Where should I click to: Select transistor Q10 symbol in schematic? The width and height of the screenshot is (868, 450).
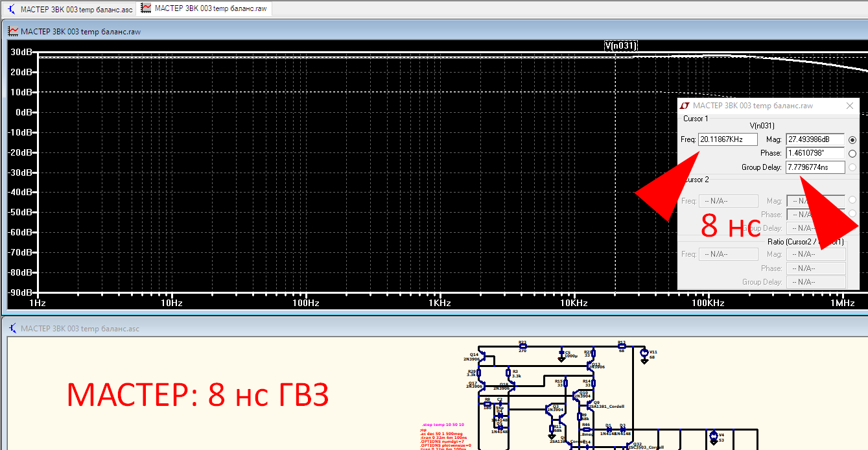(x=576, y=396)
